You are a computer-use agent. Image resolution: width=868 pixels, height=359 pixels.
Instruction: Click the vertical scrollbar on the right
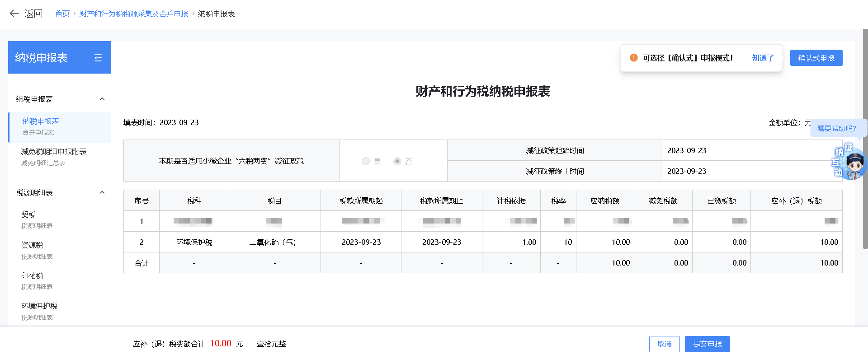click(x=865, y=135)
